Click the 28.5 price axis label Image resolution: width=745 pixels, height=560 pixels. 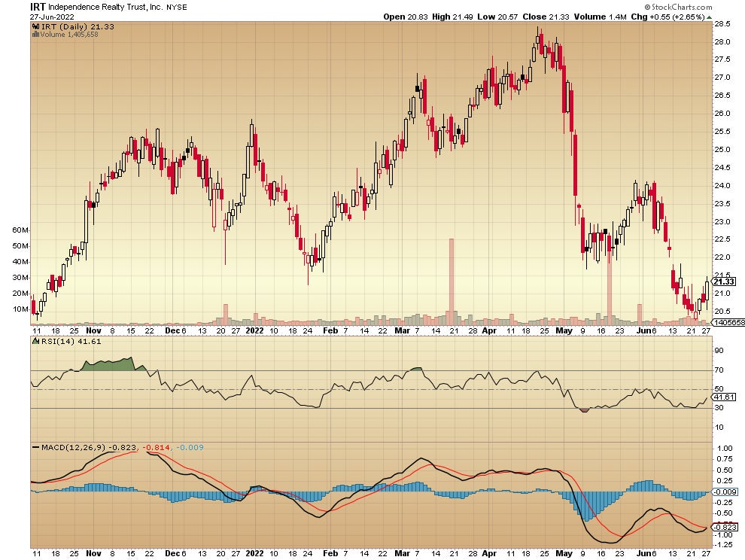point(722,24)
